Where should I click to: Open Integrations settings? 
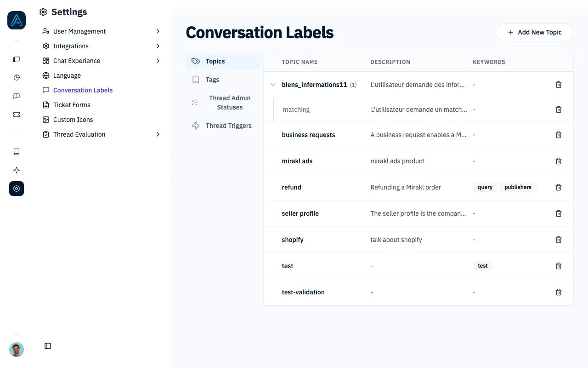tap(101, 46)
